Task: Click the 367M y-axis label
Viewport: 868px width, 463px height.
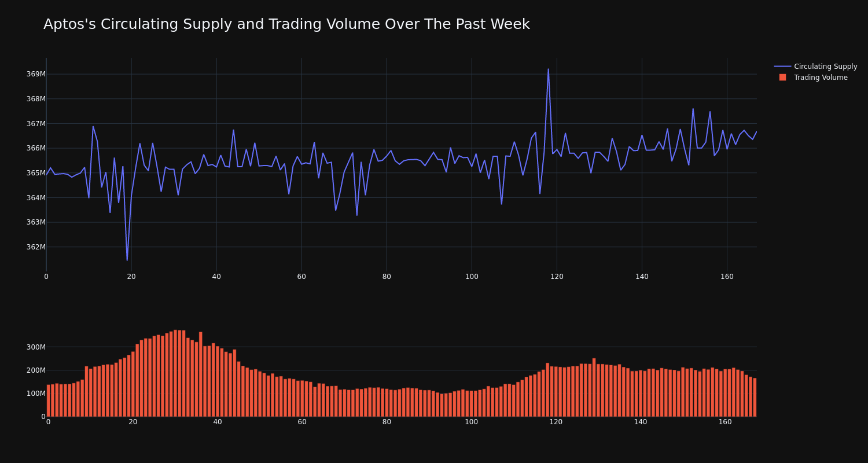Action: 36,124
